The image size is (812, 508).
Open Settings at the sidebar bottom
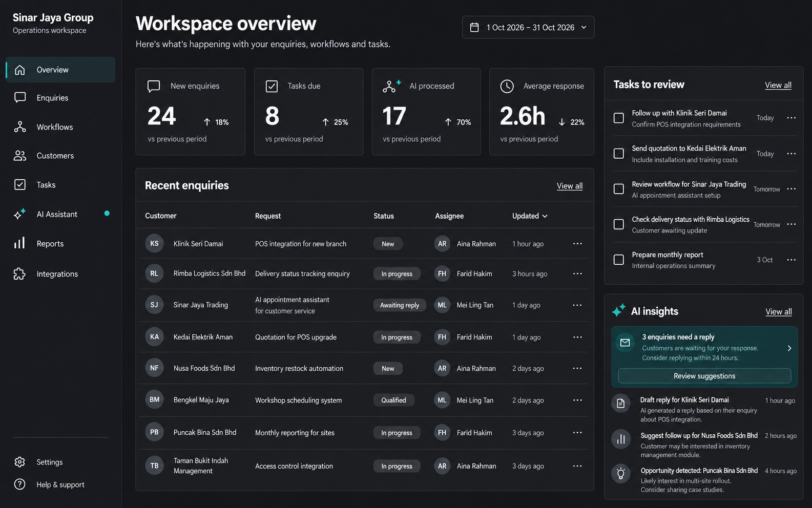(x=60, y=462)
